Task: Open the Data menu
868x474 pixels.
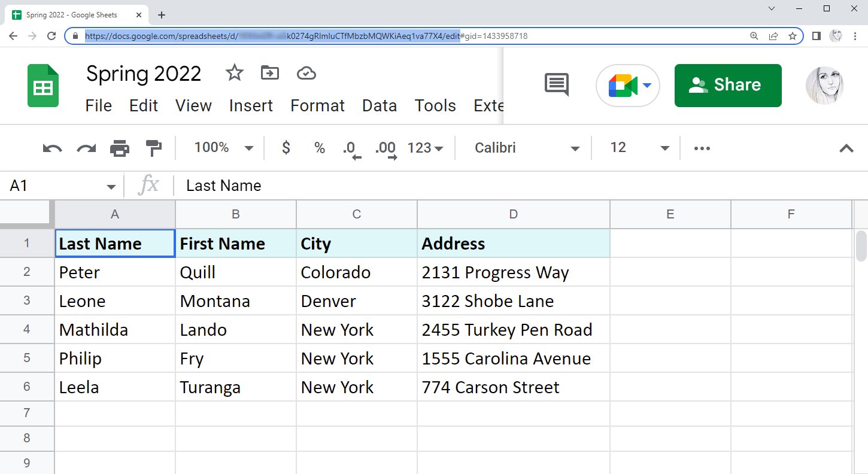Action: [380, 106]
